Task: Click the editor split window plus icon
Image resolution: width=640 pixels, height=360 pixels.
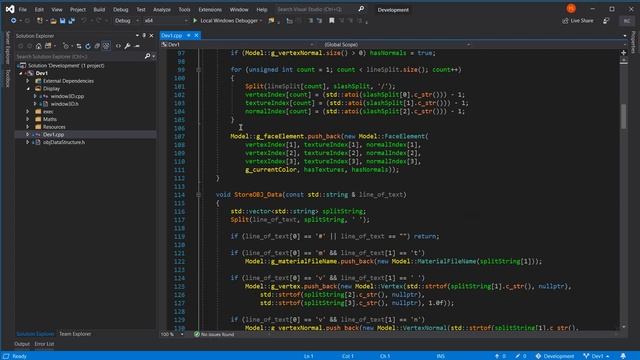Action: (623, 53)
